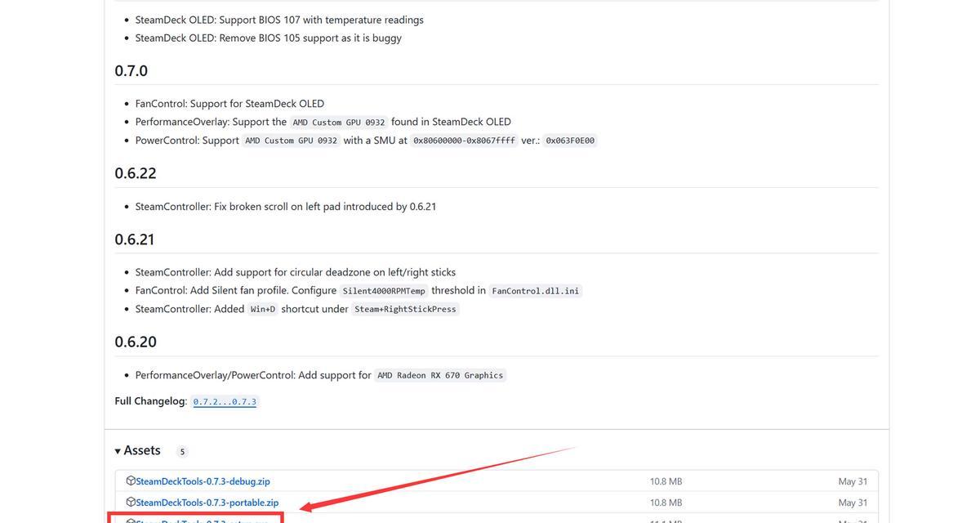The width and height of the screenshot is (980, 523).
Task: Click "AMD Custom GPU 0932" code in PowerControl line
Action: click(x=292, y=141)
